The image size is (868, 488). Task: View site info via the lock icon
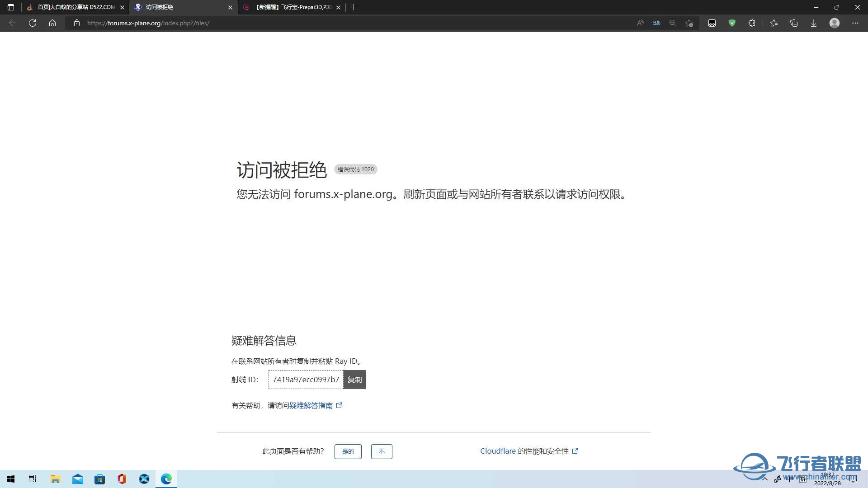click(x=77, y=23)
